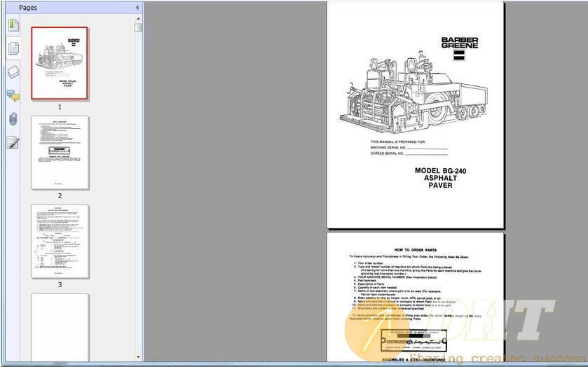The image size is (588, 367).
Task: Click "THIS MANUAL IS PREPARED FOR:" text
Action: pos(398,142)
